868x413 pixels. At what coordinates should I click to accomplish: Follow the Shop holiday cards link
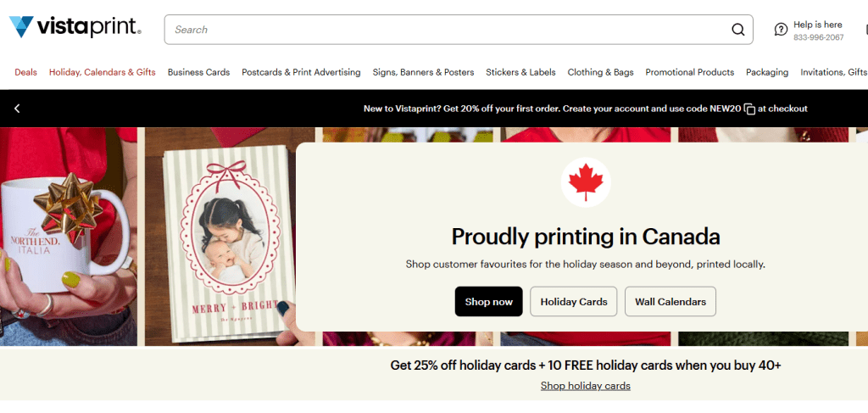pyautogui.click(x=585, y=386)
